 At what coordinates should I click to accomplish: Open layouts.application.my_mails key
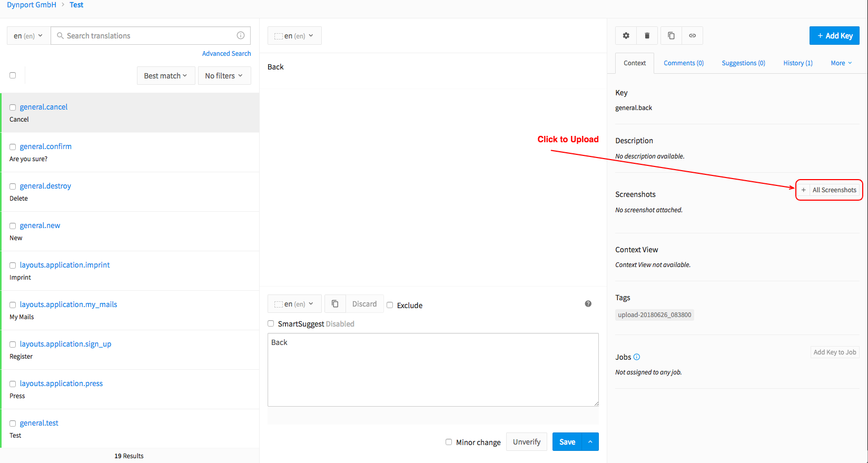68,304
